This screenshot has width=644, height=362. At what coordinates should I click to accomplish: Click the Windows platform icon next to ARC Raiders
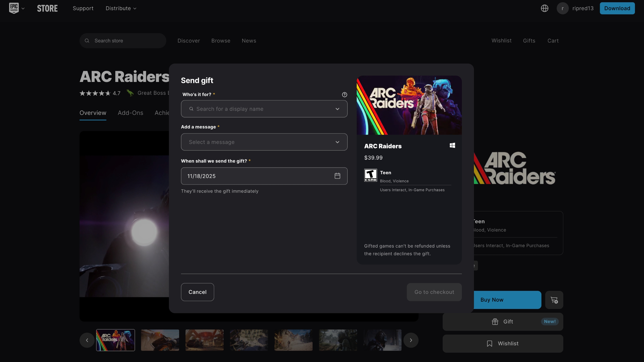(x=452, y=145)
